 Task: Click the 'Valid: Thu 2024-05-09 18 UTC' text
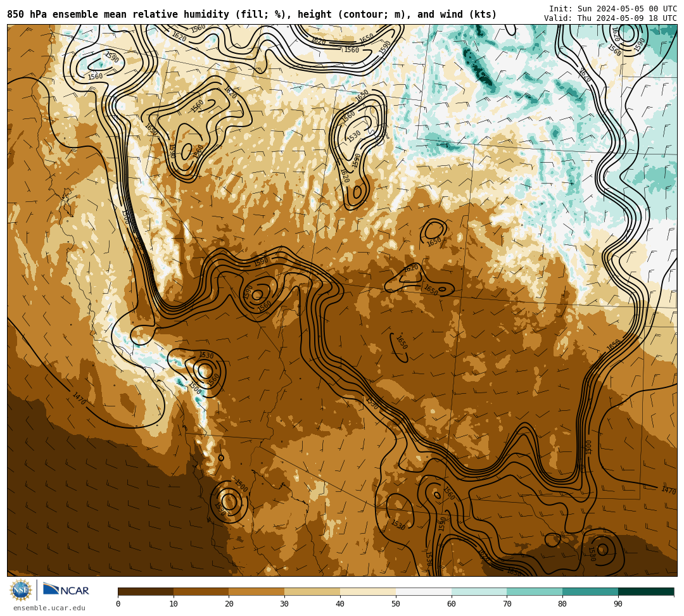611,18
